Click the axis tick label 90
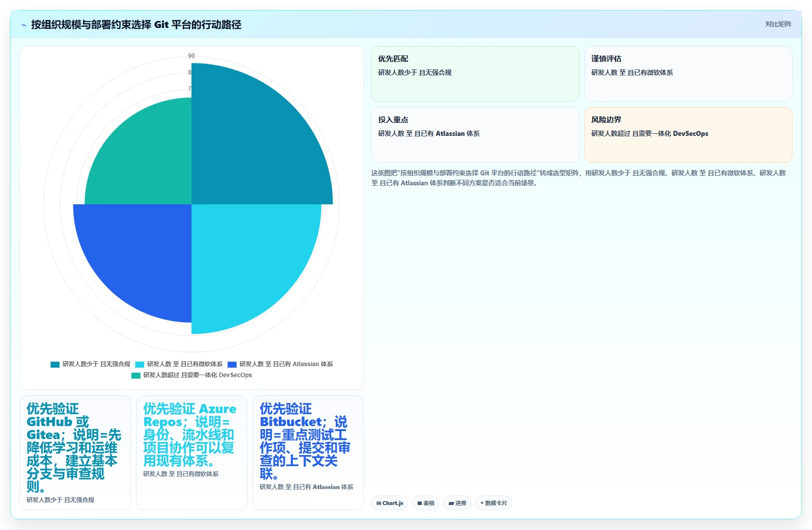This screenshot has width=812, height=530. (191, 56)
